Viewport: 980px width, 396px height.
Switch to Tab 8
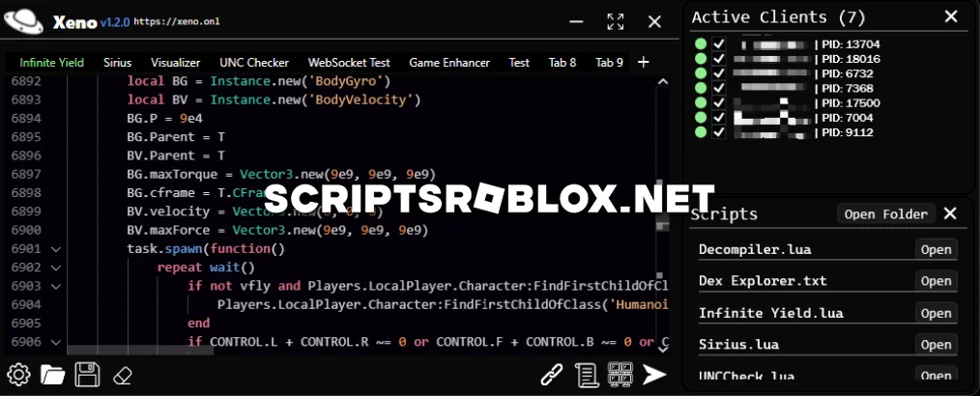point(562,63)
